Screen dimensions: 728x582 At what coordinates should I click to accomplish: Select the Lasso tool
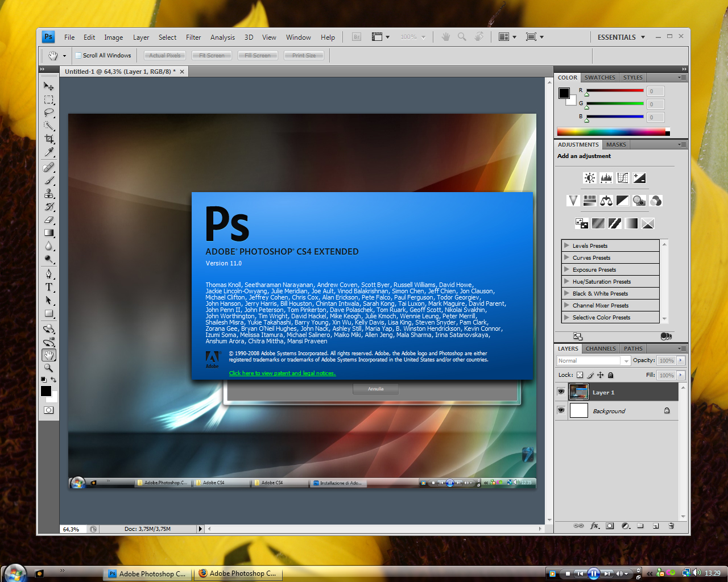(x=49, y=113)
